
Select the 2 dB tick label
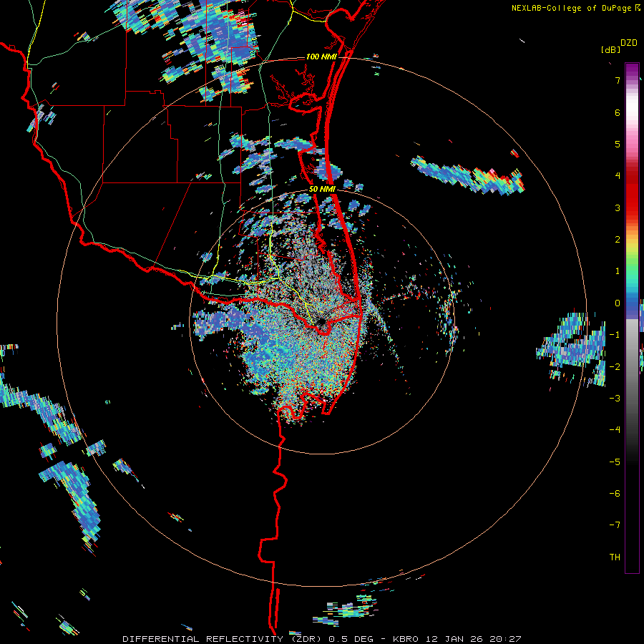[618, 240]
